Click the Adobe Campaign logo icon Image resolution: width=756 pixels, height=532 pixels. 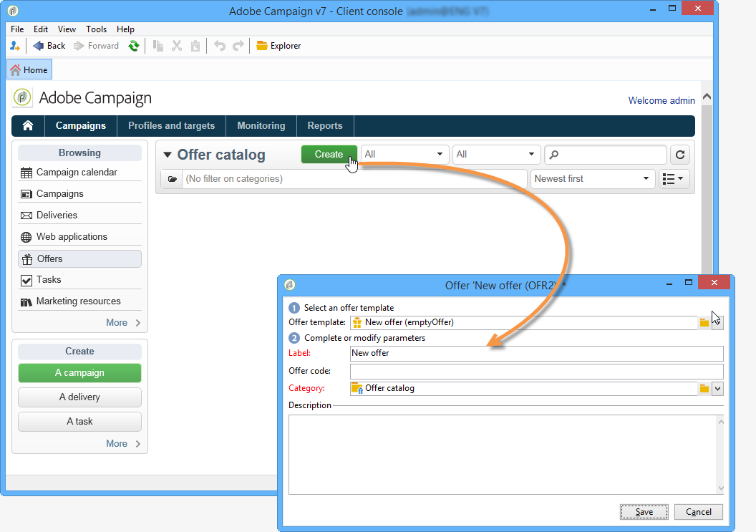[x=22, y=97]
